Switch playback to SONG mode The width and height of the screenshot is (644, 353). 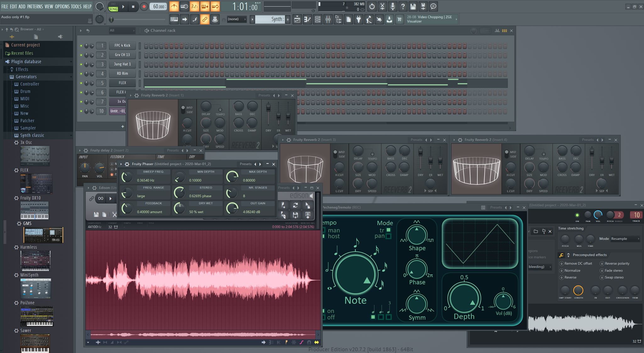[113, 8]
